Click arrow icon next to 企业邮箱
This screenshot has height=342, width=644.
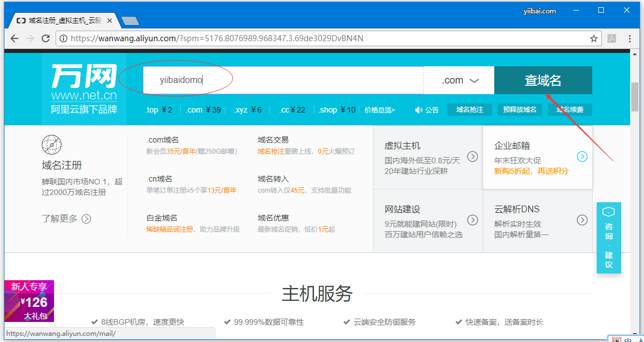point(582,157)
